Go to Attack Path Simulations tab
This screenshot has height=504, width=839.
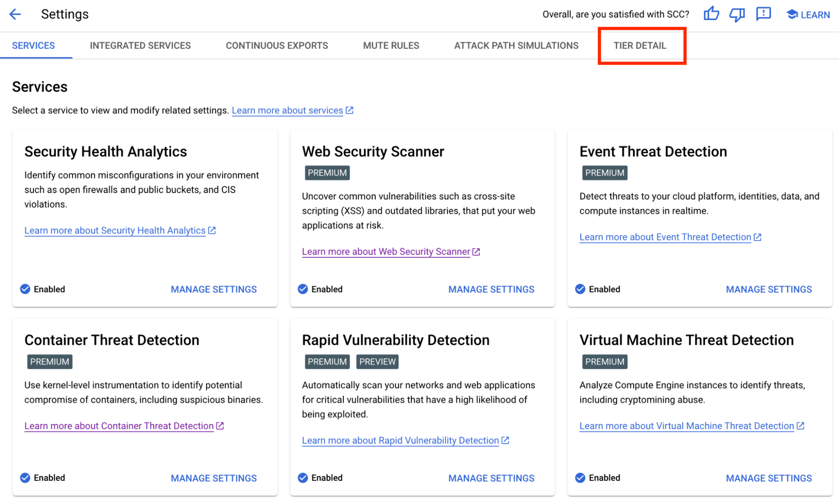coord(516,46)
